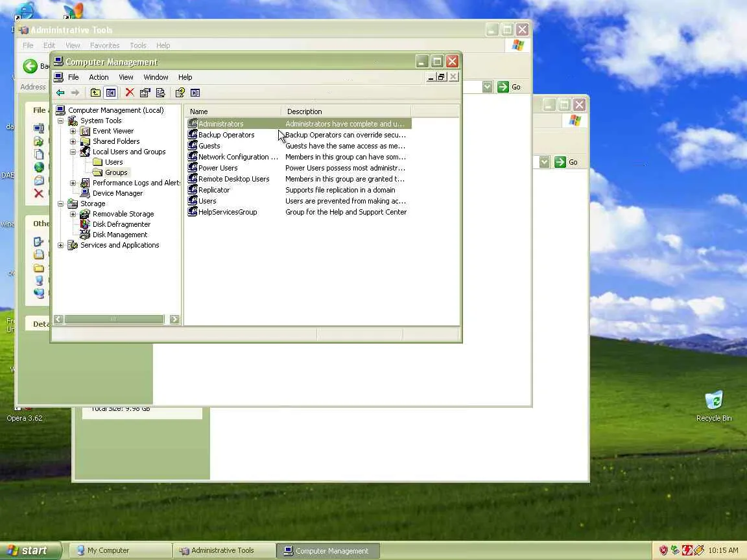Click the Replicator group icon
The height and width of the screenshot is (560, 747).
tap(193, 189)
